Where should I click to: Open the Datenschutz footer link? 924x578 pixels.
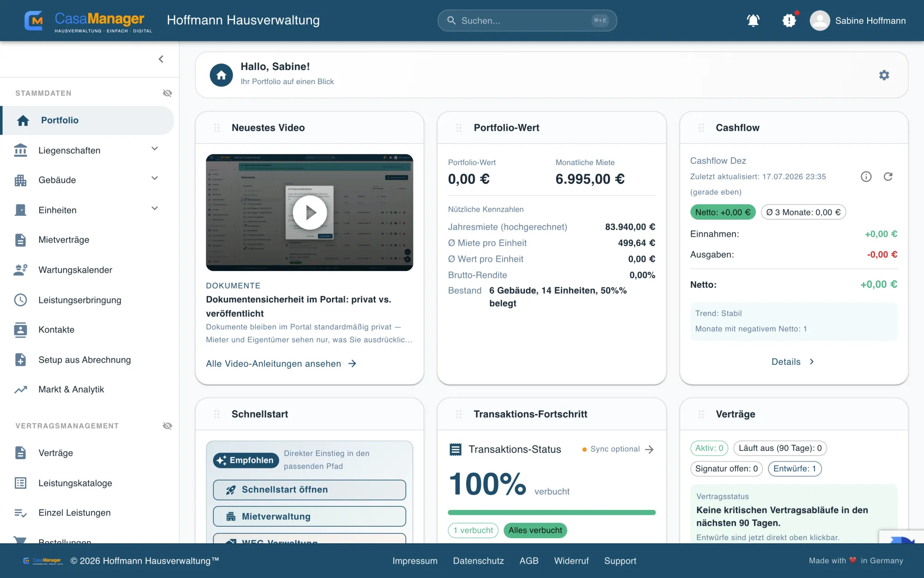(x=478, y=561)
